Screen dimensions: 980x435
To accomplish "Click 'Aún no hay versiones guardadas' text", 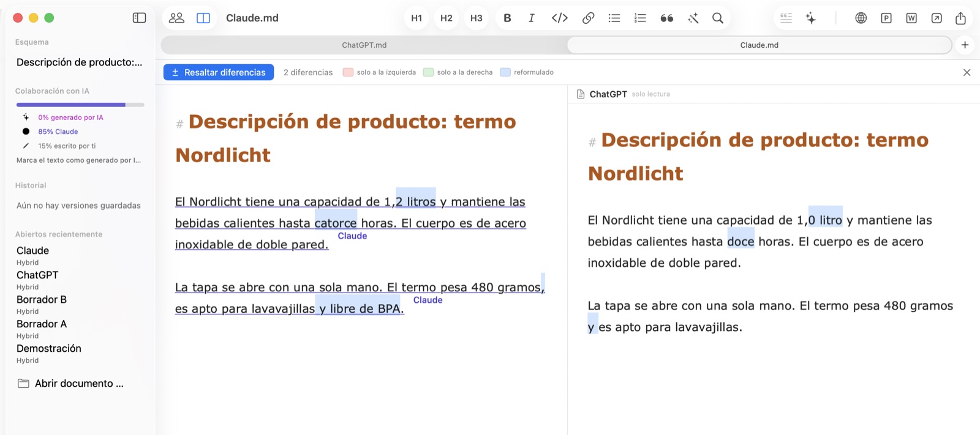I will pos(78,206).
